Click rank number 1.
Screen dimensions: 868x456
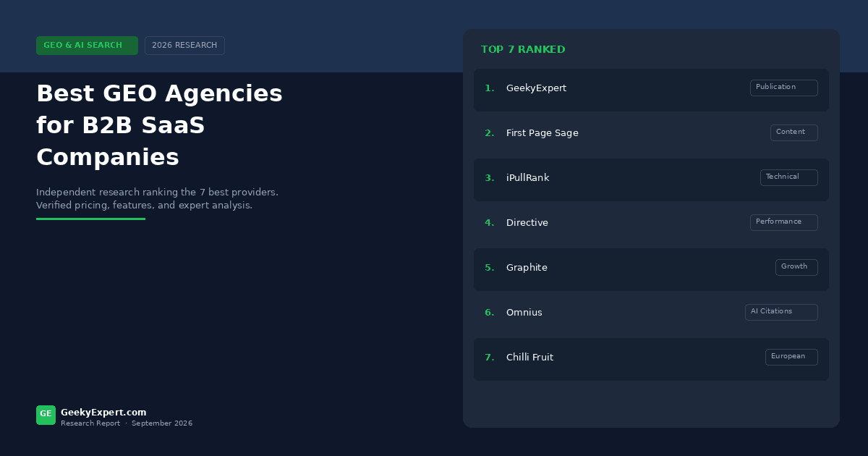[x=490, y=88]
